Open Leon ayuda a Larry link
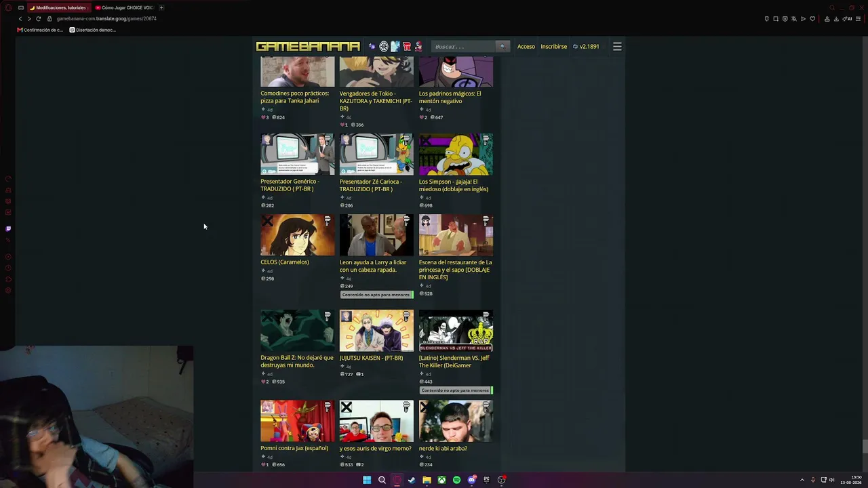 [x=373, y=266]
